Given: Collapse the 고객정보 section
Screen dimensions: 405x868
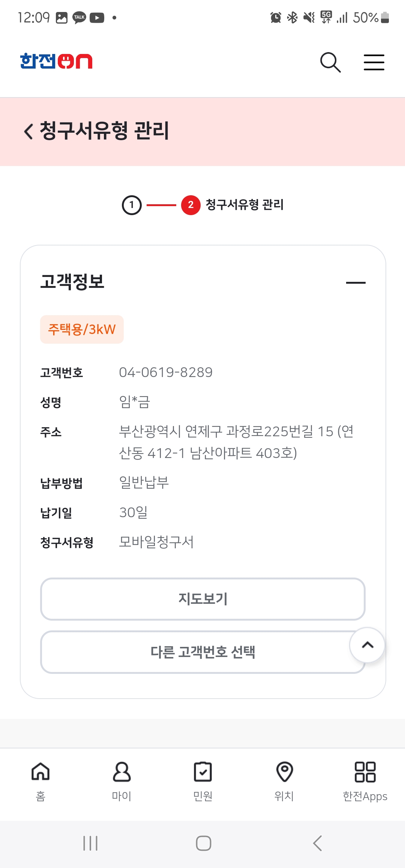Looking at the screenshot, I should [355, 283].
